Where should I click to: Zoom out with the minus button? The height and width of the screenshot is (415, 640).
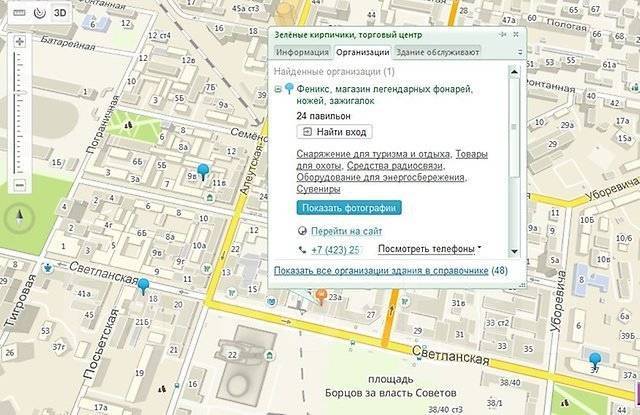click(x=18, y=186)
